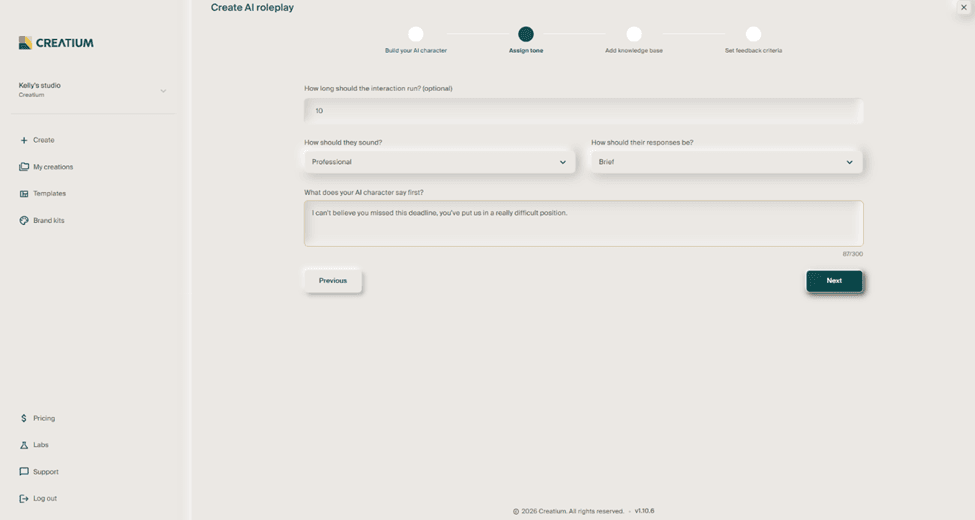This screenshot has width=975, height=520.
Task: Click the Labs flask icon
Action: coord(24,445)
